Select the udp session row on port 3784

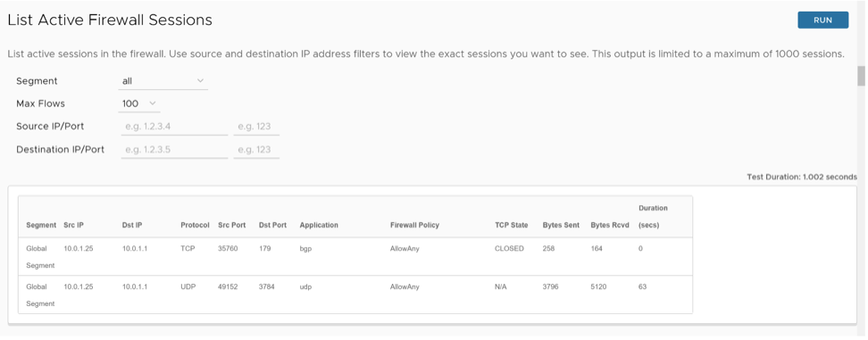click(x=355, y=294)
